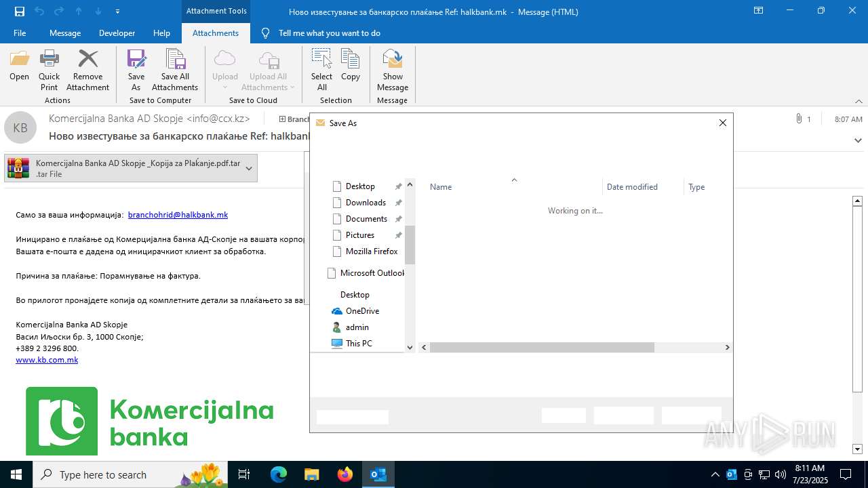The width and height of the screenshot is (868, 488).
Task: Show hidden tray icons chevron
Action: (715, 474)
